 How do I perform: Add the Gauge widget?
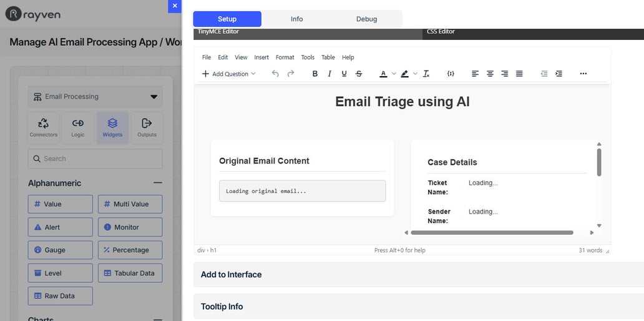pyautogui.click(x=60, y=250)
